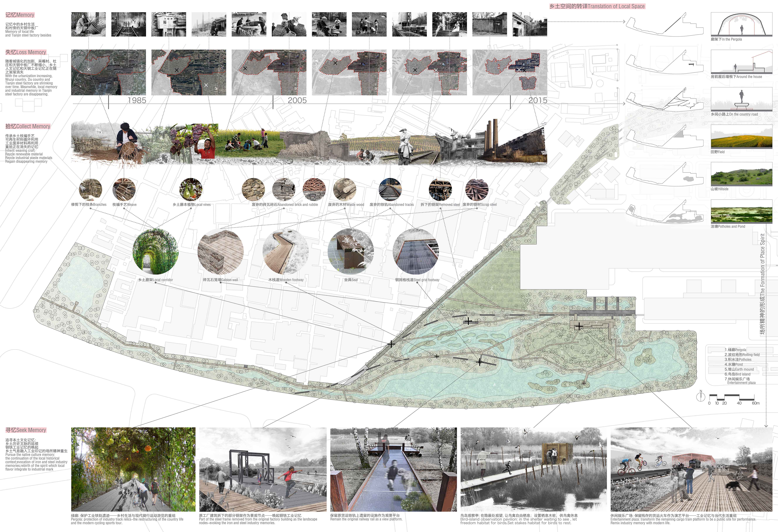Click the 0–60m scale bar
This screenshot has height=532, width=778.
(x=734, y=399)
